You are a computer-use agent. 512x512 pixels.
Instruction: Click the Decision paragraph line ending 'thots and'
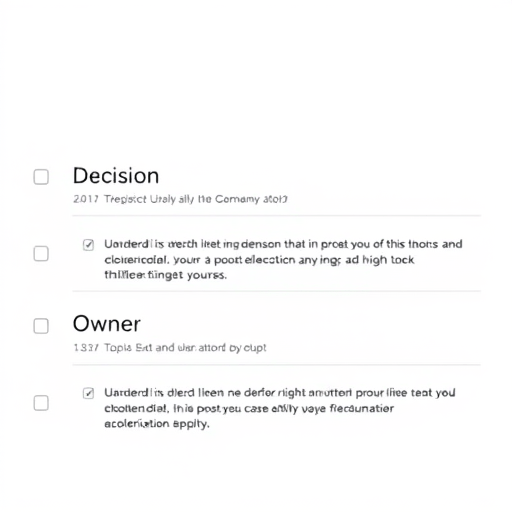283,244
